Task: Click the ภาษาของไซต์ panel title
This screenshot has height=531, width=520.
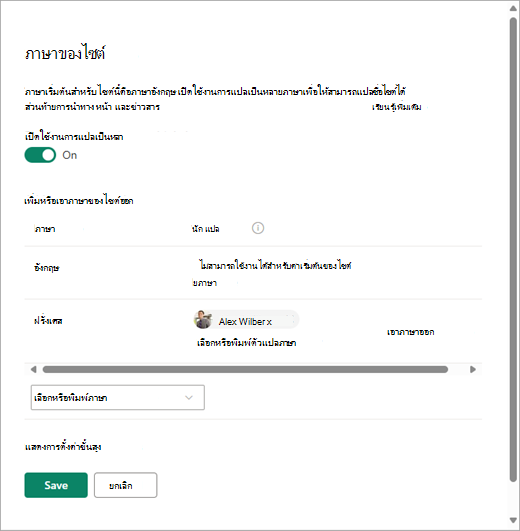Action: coord(65,54)
